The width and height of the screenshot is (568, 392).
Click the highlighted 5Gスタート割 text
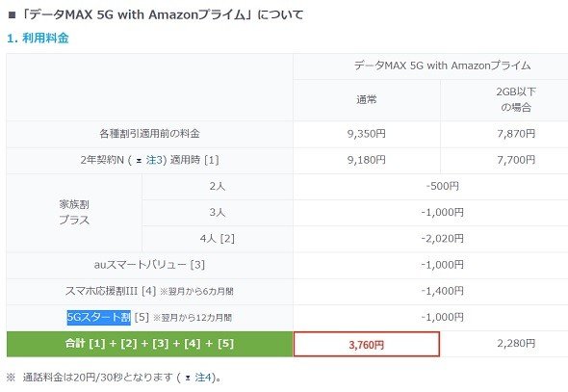[x=99, y=318]
